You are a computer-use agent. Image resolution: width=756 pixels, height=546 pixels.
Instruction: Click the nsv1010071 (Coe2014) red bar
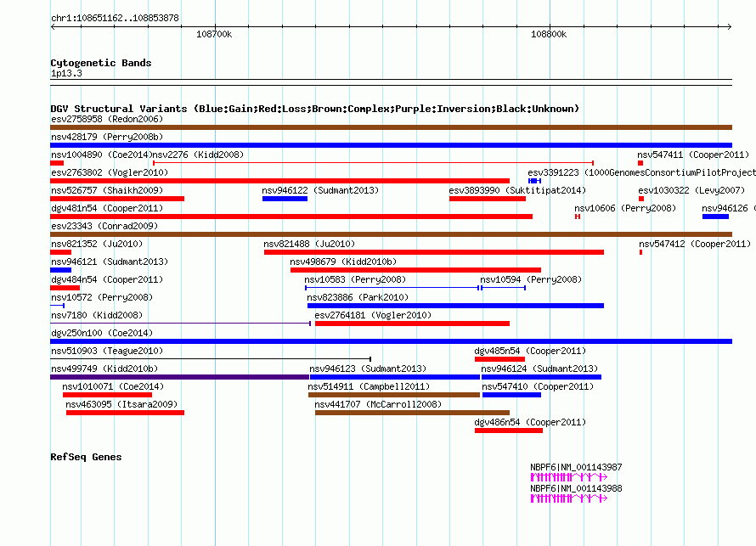click(108, 395)
